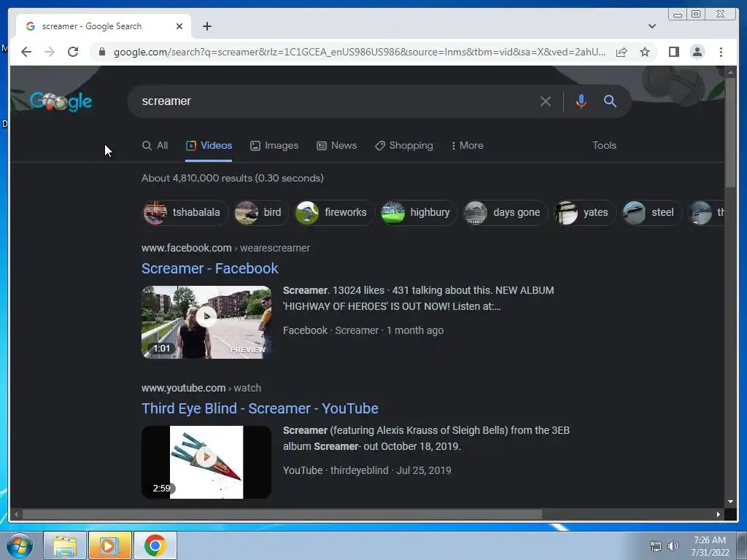Open the volume speaker tray icon

pyautogui.click(x=673, y=546)
